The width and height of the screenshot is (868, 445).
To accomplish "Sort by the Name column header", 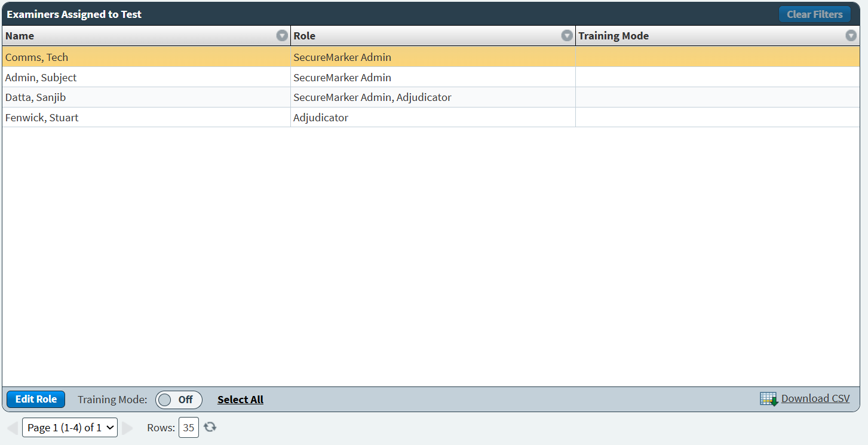I will tap(20, 36).
